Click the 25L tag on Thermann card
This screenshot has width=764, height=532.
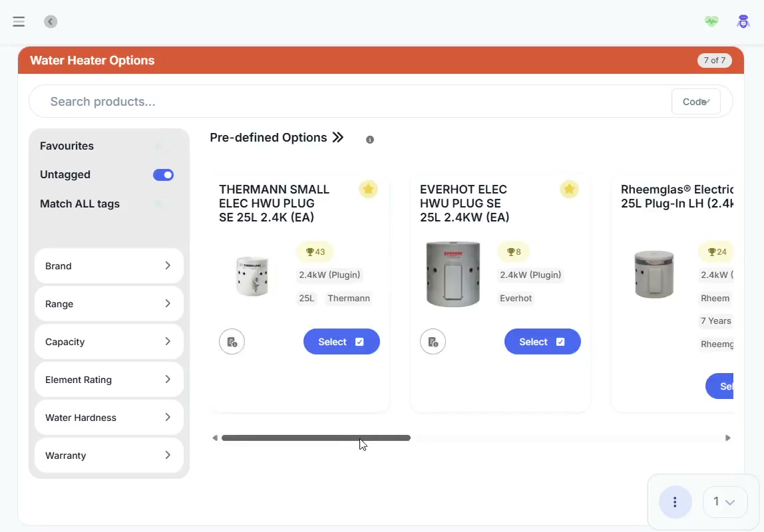point(307,299)
